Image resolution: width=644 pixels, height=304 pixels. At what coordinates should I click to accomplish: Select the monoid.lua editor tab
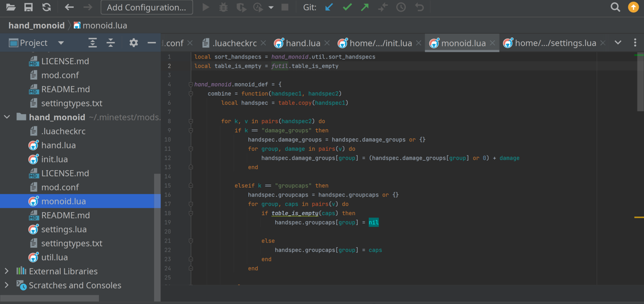pyautogui.click(x=462, y=43)
